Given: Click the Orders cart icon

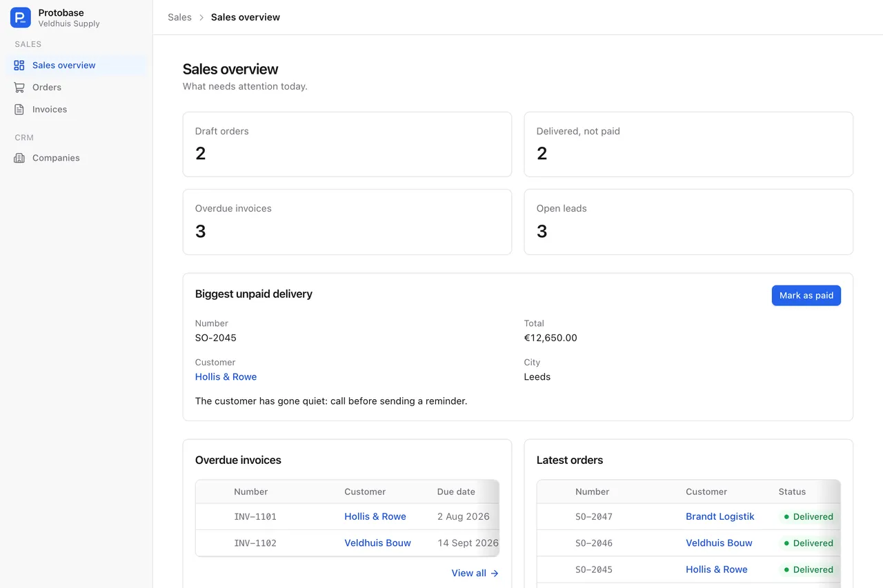Looking at the screenshot, I should (19, 88).
